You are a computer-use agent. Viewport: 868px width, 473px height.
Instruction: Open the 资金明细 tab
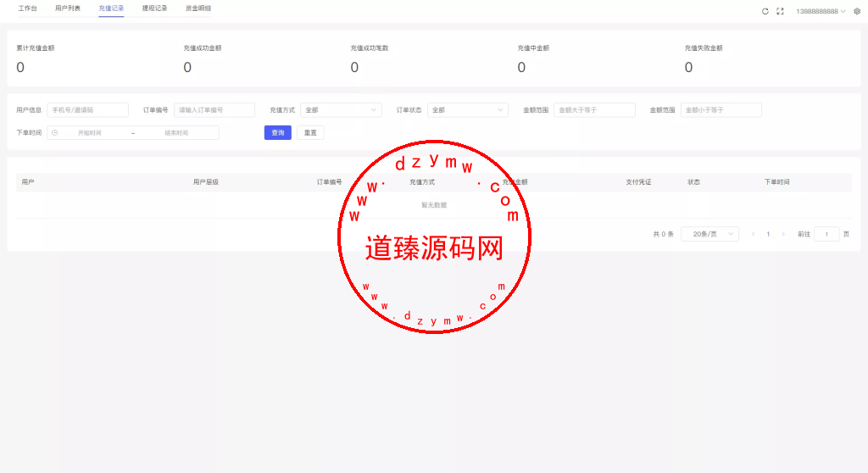[198, 8]
